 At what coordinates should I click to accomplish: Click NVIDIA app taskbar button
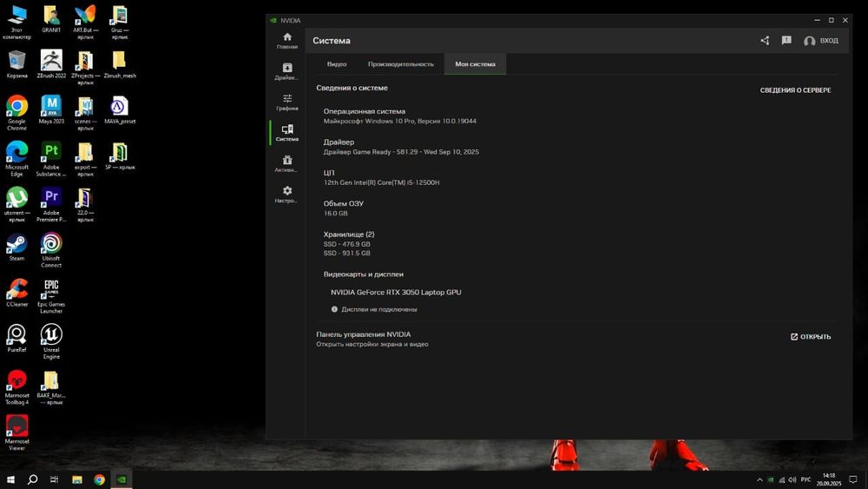coord(122,479)
